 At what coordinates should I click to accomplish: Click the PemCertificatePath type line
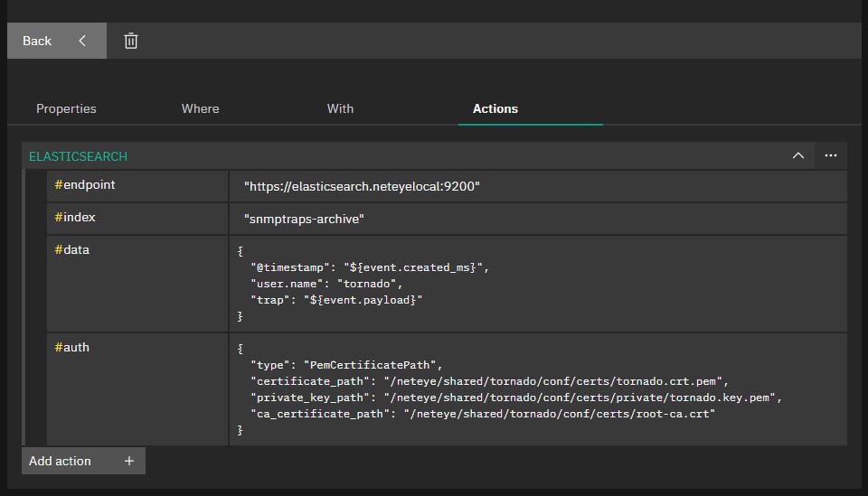(x=346, y=365)
